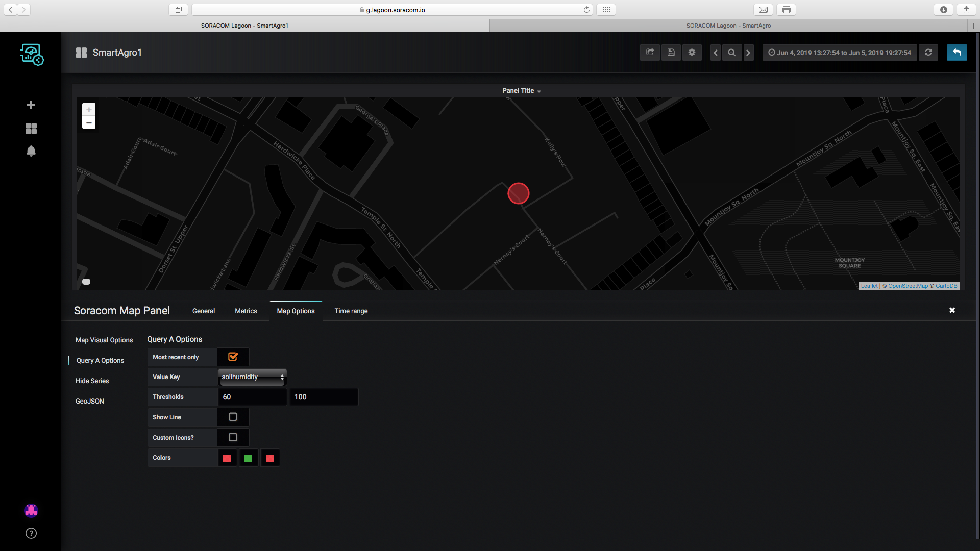Click the green color swatch
The width and height of the screenshot is (980, 551).
[249, 458]
